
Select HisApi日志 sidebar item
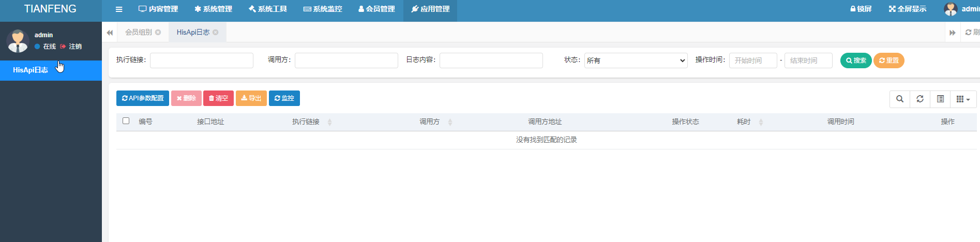click(x=51, y=70)
